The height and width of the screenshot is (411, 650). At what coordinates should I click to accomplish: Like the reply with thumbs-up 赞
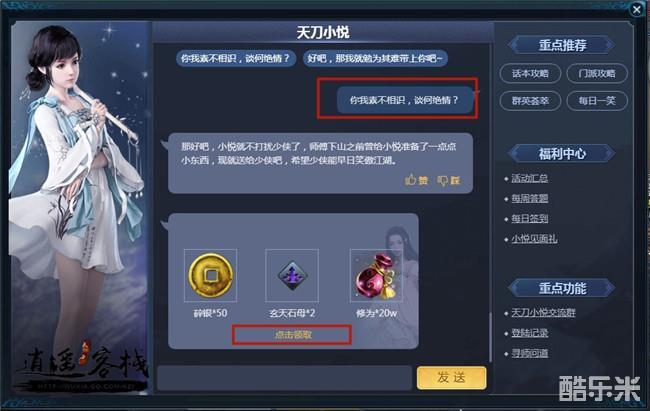click(416, 180)
